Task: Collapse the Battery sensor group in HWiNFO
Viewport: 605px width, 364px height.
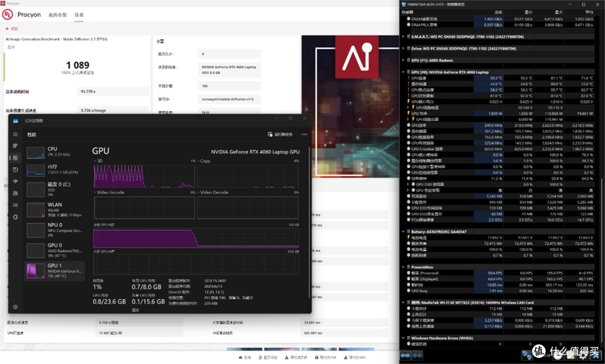Action: coord(403,232)
